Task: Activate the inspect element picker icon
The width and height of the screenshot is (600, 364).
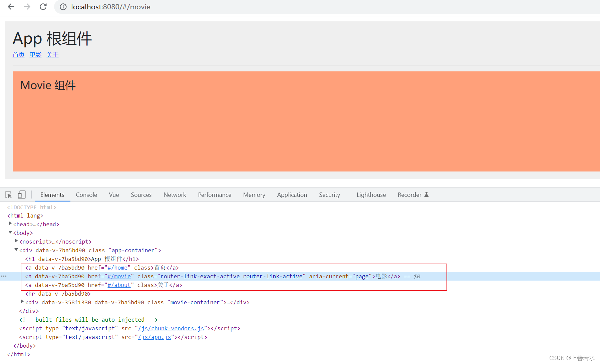Action: click(x=8, y=195)
